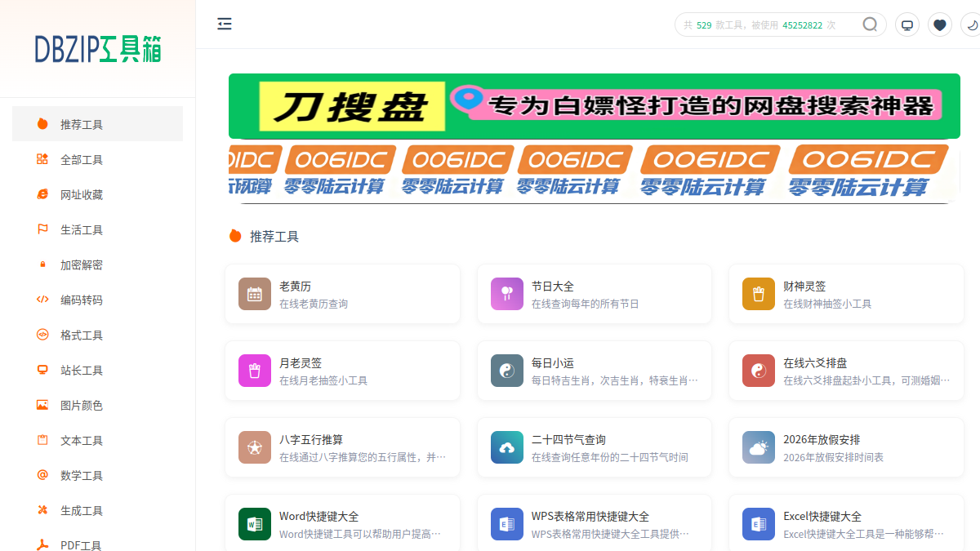Click text 在线月老抽签小工具
980x551 pixels.
tap(323, 380)
